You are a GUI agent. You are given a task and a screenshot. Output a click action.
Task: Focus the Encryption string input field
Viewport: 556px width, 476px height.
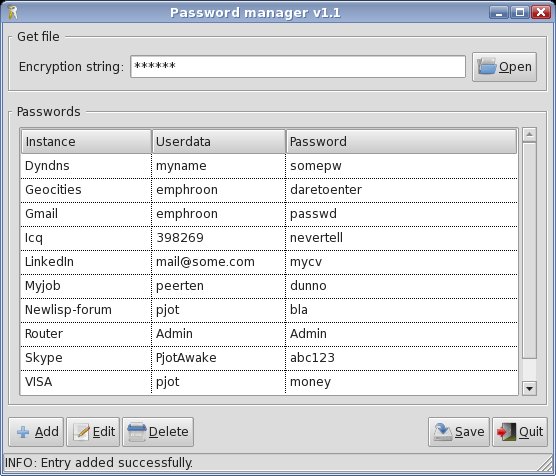[x=298, y=66]
